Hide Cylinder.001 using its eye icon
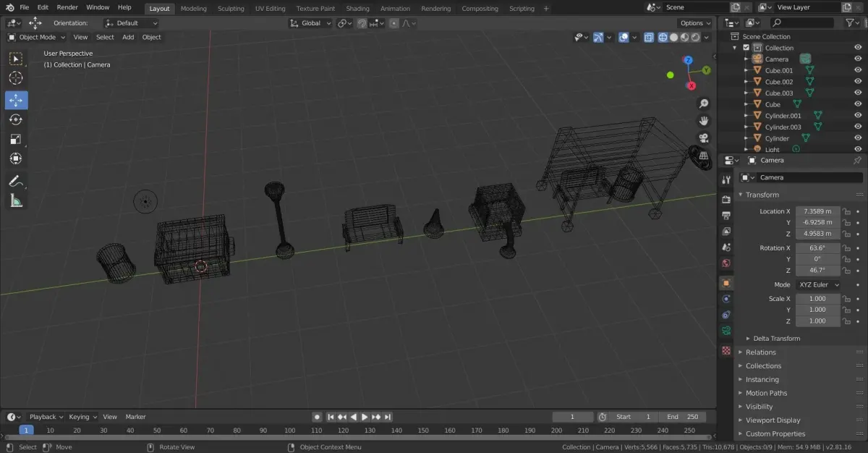This screenshot has height=453, width=868. [858, 116]
